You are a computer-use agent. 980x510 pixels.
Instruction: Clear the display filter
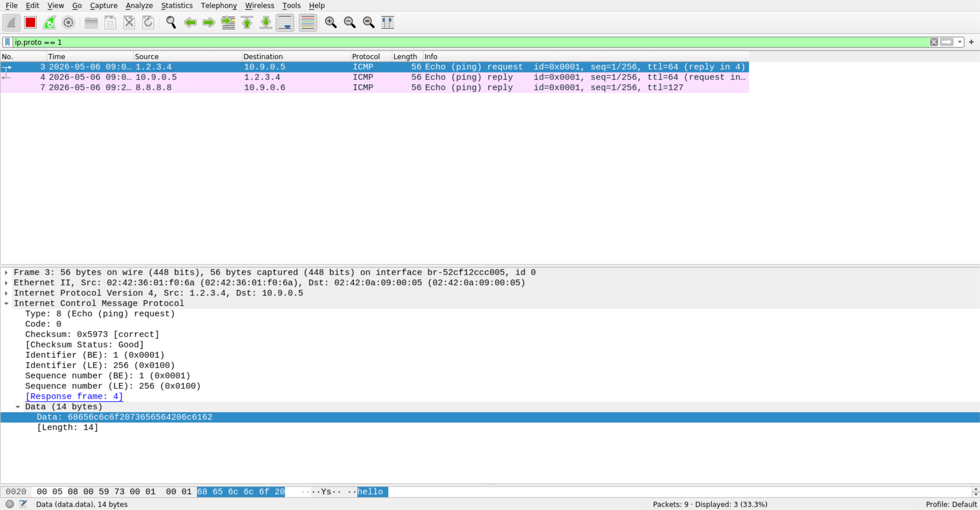pyautogui.click(x=934, y=42)
